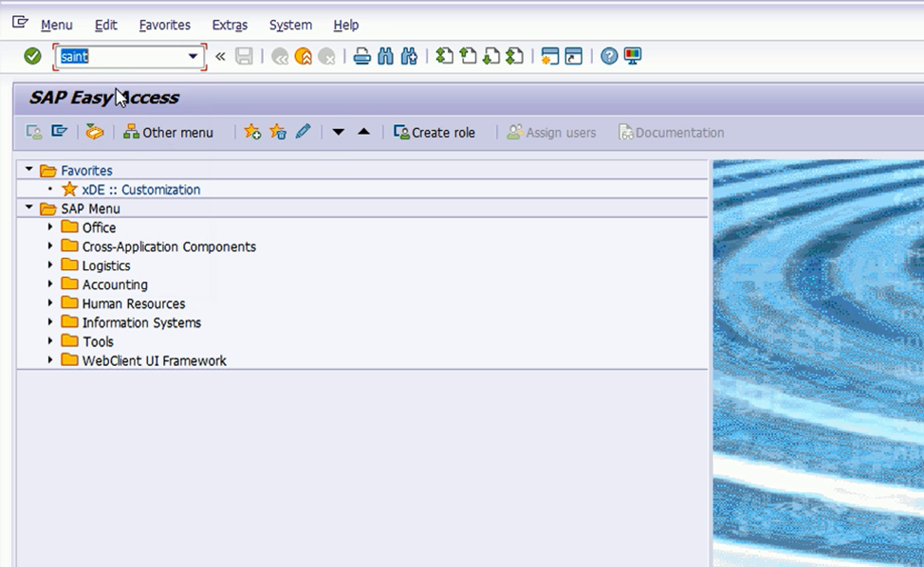Click the green Enter checkmark icon

pos(32,57)
